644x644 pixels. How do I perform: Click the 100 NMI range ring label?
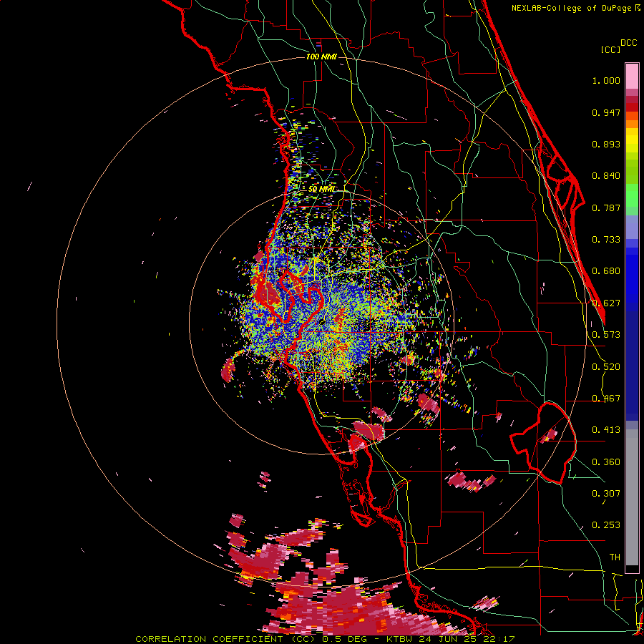pyautogui.click(x=321, y=57)
